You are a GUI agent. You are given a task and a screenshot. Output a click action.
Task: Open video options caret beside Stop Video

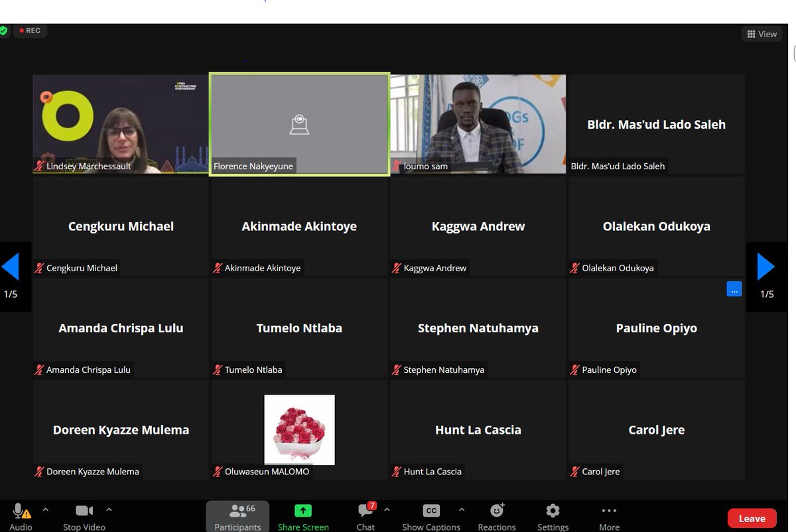coord(109,510)
